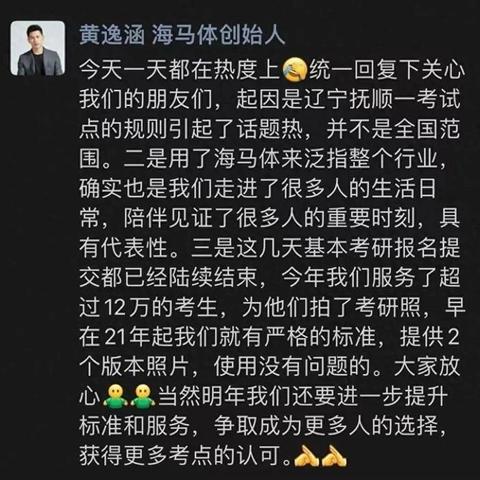Click the final line 获得更多考点的认可
The image size is (480, 480).
pyautogui.click(x=180, y=455)
